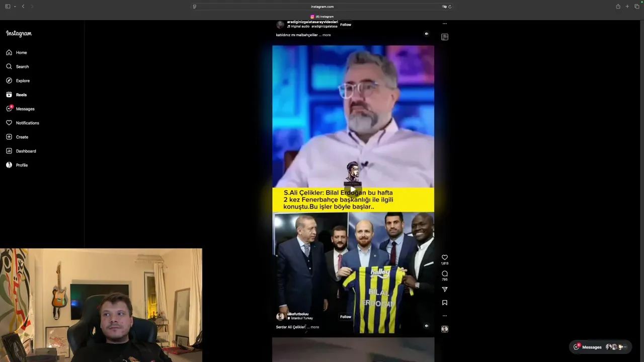Screen dimensions: 644x362
Task: Open the Notifications label in sidebar
Action: pos(27,123)
